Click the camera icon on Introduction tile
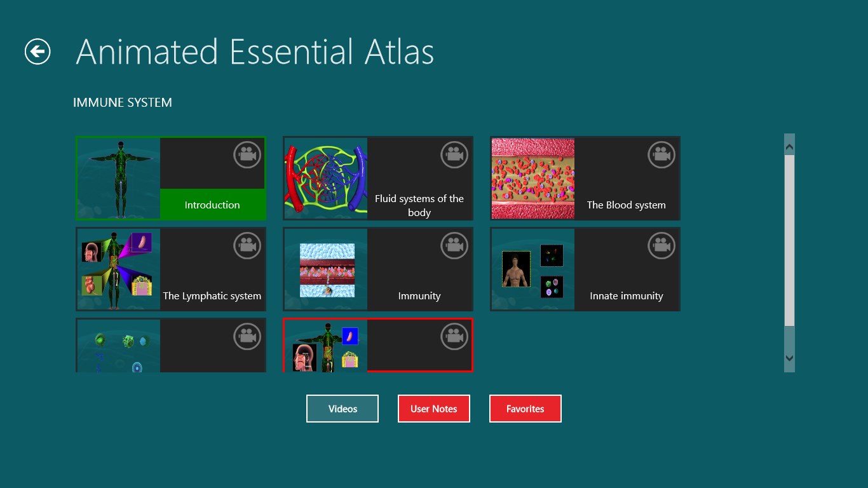Image resolution: width=868 pixels, height=488 pixels. [247, 155]
